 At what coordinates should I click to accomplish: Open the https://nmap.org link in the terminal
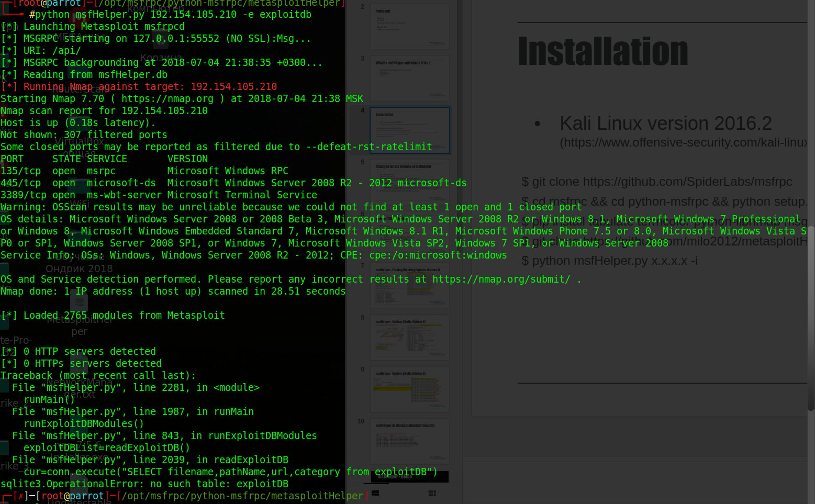[x=168, y=99]
